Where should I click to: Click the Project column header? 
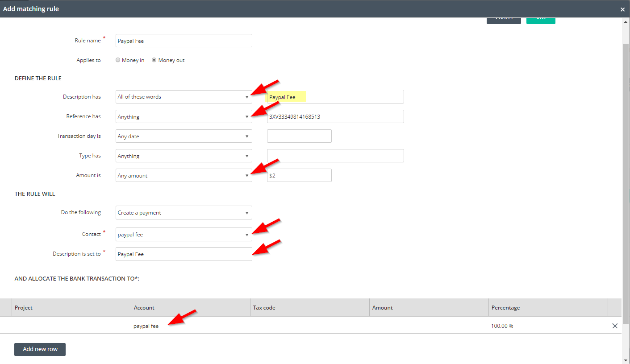pyautogui.click(x=71, y=308)
